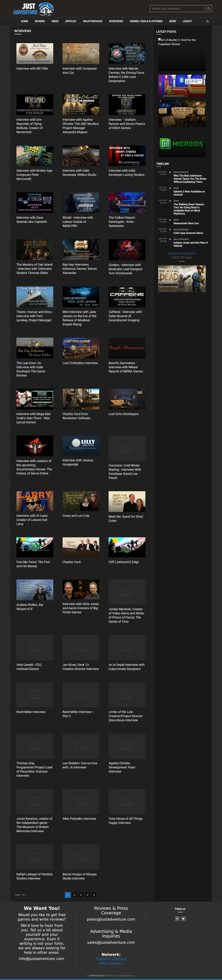Open the Facebook page from the footer
Screen dimensions: 222x980
pos(177,918)
